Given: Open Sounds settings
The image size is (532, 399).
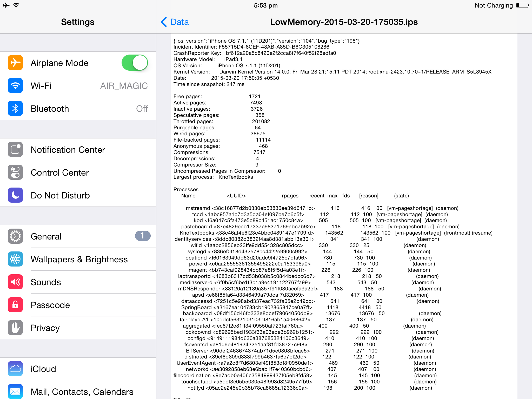Looking at the screenshot, I should [78, 282].
